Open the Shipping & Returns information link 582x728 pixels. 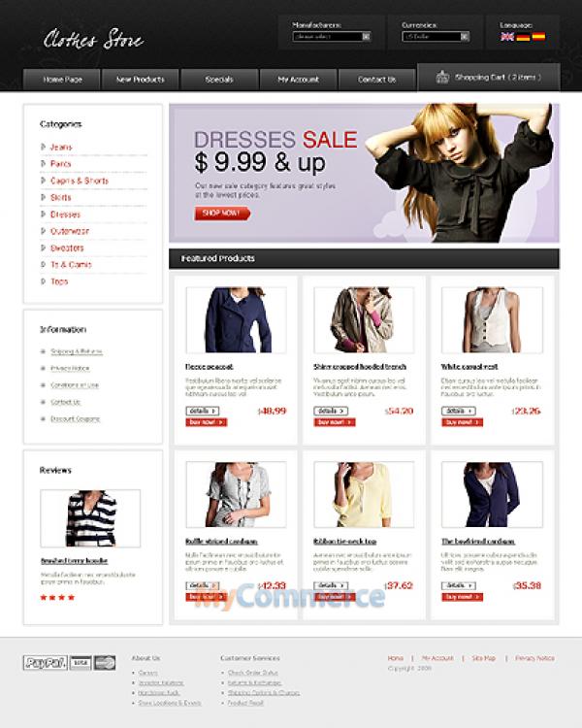77,351
